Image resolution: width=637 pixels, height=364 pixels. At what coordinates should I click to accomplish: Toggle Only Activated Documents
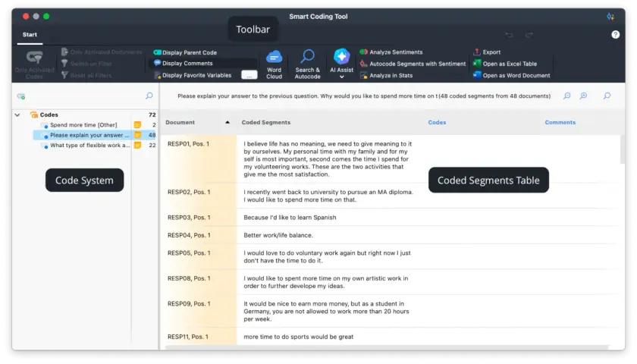[102, 52]
